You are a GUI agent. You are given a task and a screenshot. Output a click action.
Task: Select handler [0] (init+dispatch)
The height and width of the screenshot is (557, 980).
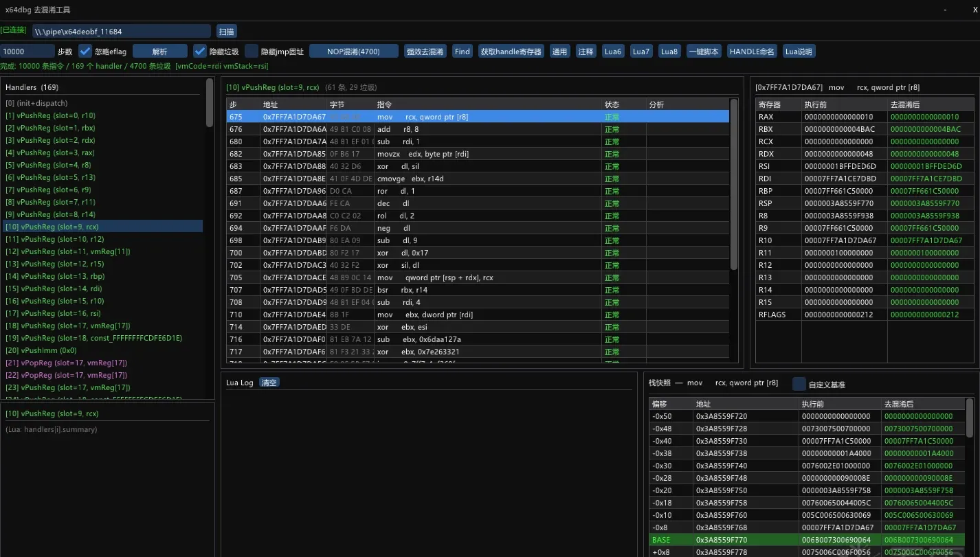[104, 103]
